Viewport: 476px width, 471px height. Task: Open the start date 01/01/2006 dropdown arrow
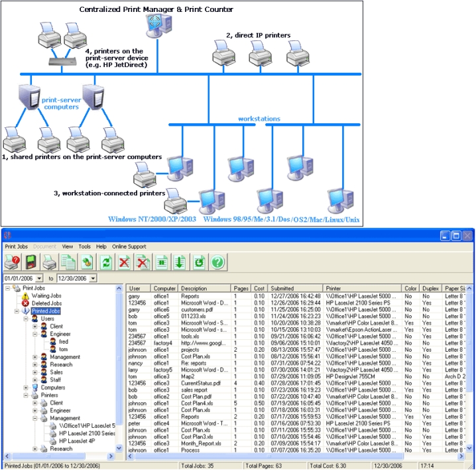pyautogui.click(x=38, y=279)
